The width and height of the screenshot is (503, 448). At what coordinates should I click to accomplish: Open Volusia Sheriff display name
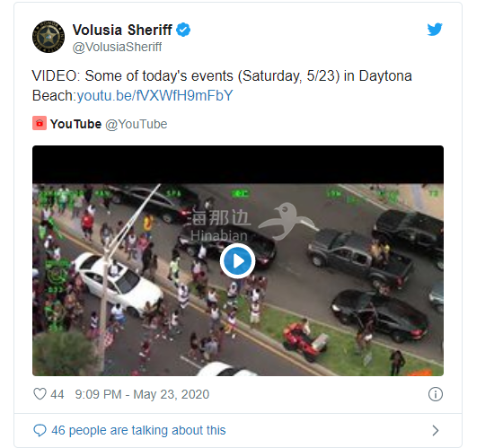(x=122, y=31)
